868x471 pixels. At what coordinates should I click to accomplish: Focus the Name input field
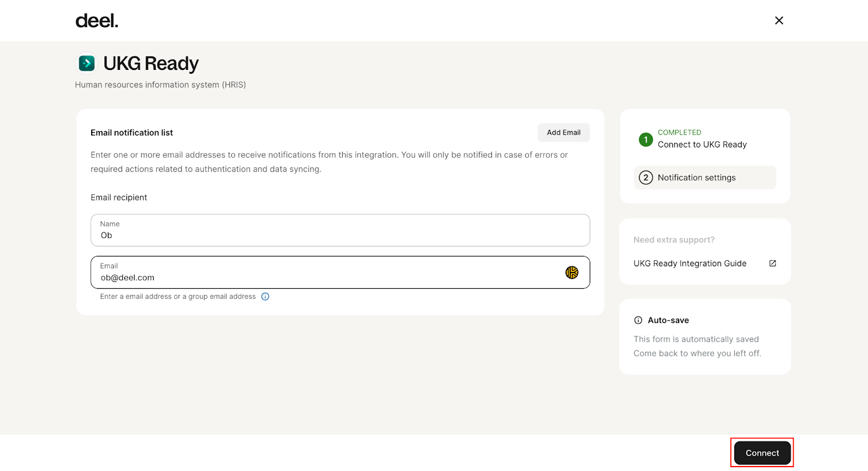pos(340,230)
